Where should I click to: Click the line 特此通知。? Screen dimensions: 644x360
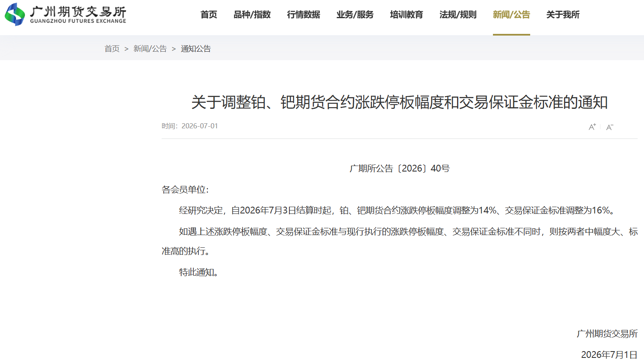[x=198, y=272]
